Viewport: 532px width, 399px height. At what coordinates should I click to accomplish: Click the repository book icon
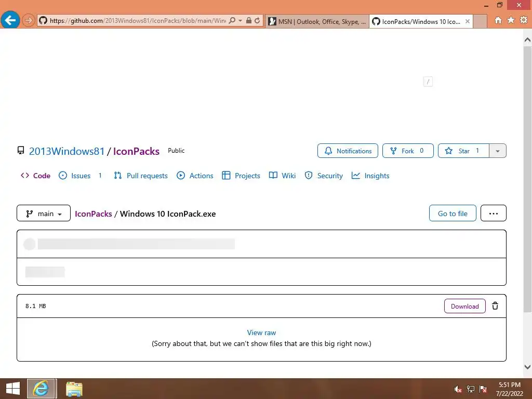(21, 150)
